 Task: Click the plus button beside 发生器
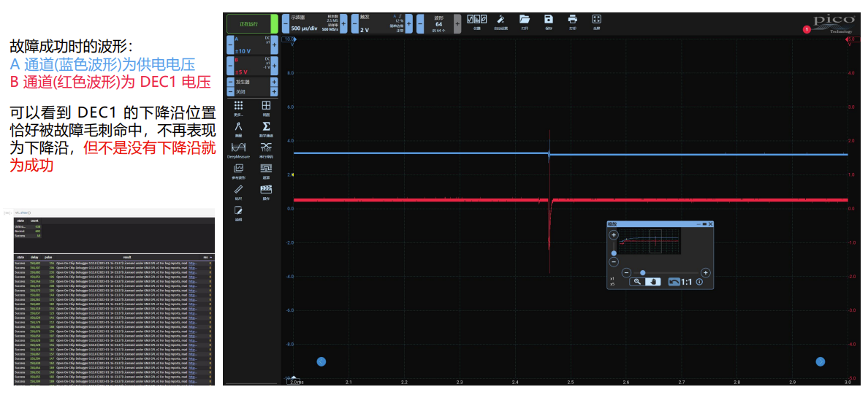274,82
